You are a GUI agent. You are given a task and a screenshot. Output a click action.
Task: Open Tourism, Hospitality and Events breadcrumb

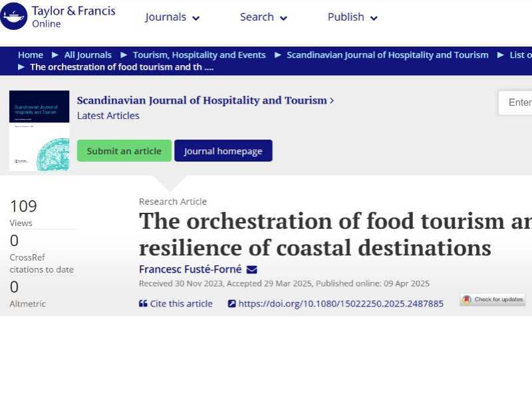coord(199,55)
